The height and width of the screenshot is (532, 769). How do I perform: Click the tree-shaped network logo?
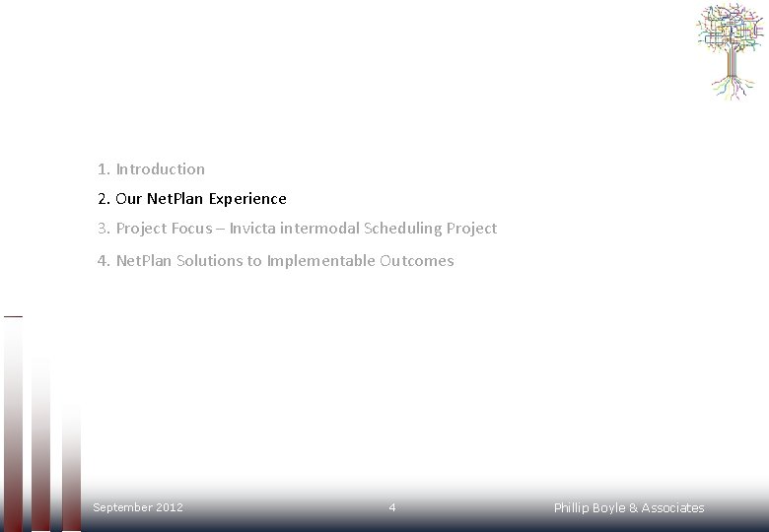click(x=730, y=51)
